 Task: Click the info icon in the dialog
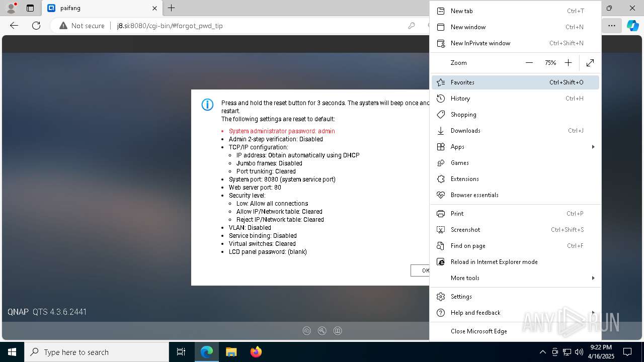[207, 105]
